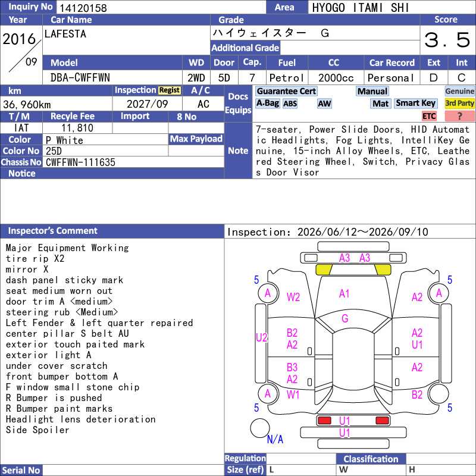Click comment 'Left Fender & left quarter repaired'
The width and height of the screenshot is (476, 476).
(x=99, y=322)
